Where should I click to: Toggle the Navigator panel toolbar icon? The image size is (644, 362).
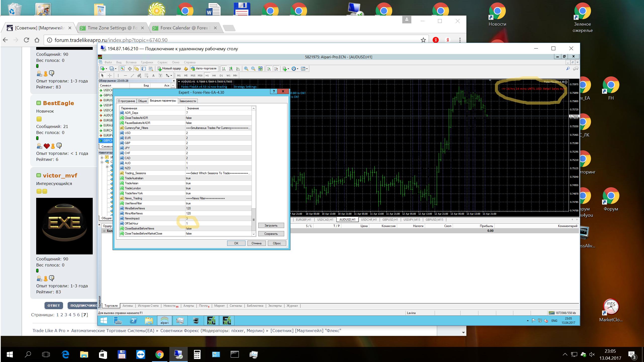pyautogui.click(x=137, y=69)
